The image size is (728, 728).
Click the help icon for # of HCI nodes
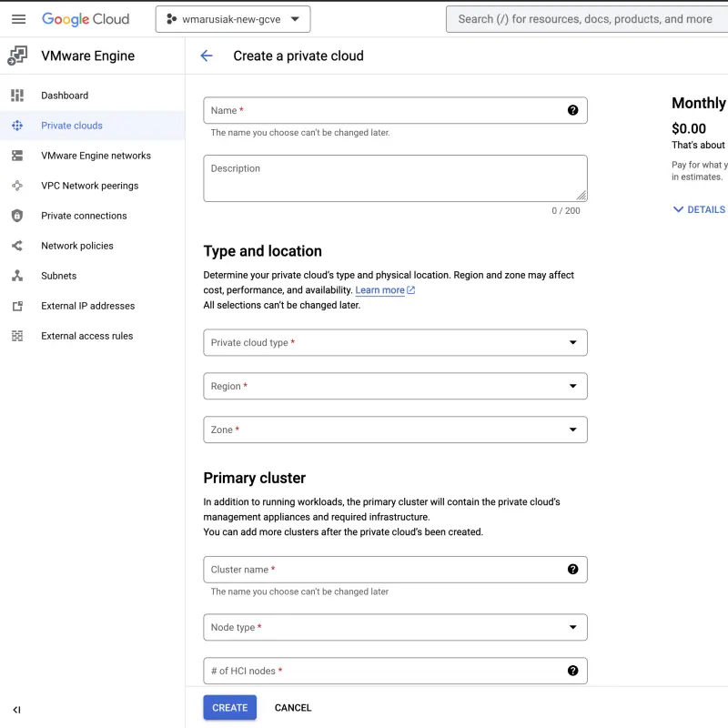pyautogui.click(x=572, y=671)
